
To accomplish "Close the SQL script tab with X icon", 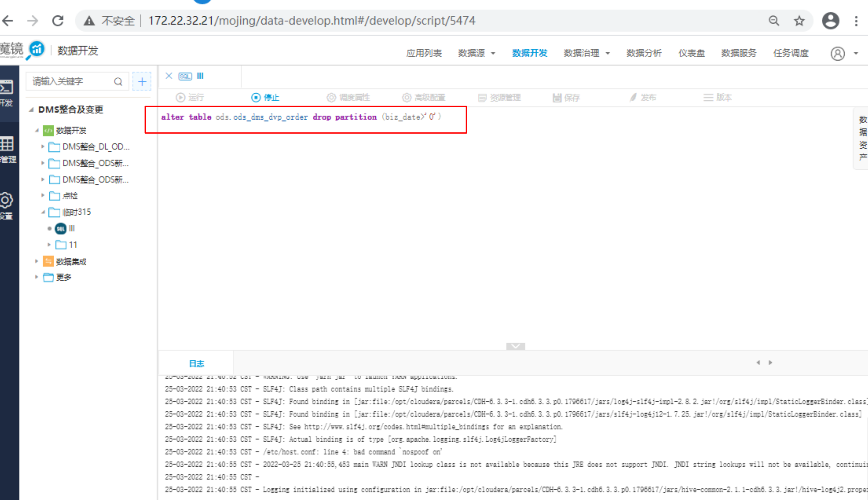I will click(x=168, y=76).
